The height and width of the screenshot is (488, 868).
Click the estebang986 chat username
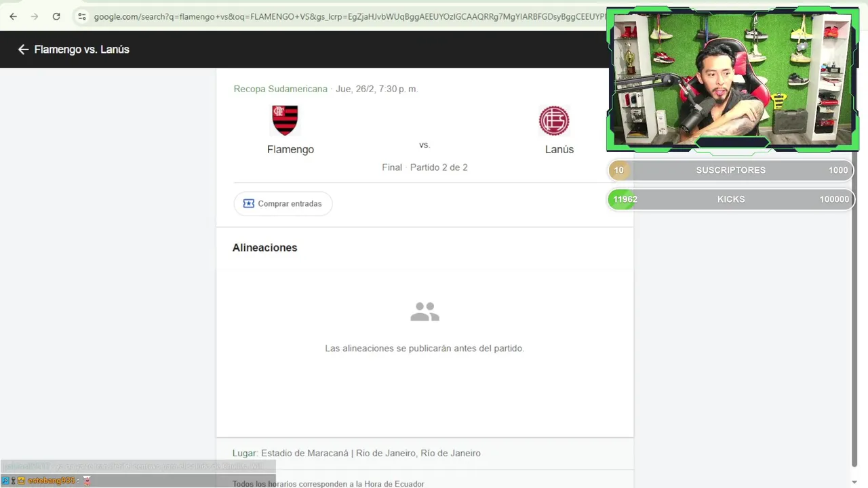click(x=51, y=481)
